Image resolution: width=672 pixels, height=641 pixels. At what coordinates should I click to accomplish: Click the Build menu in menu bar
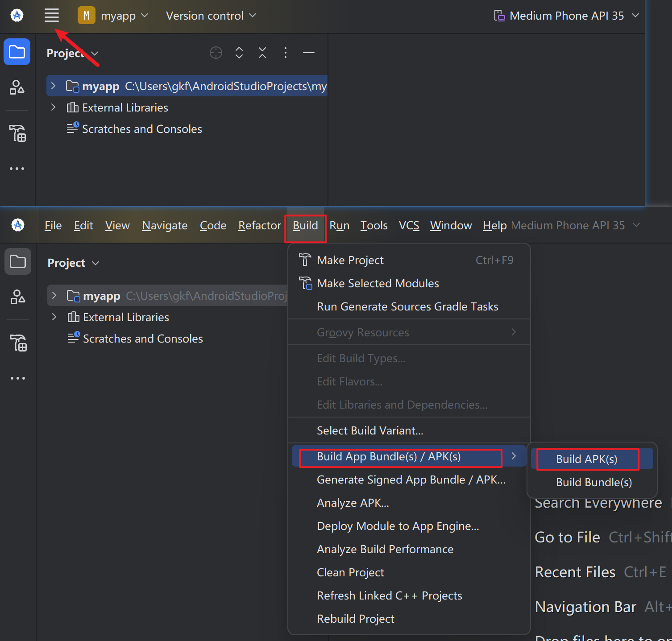(305, 225)
